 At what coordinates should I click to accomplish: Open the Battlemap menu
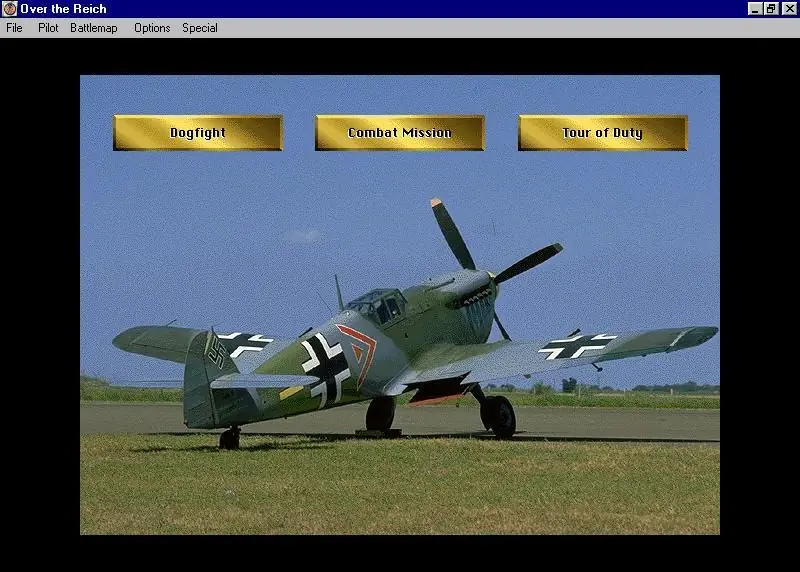tap(94, 28)
